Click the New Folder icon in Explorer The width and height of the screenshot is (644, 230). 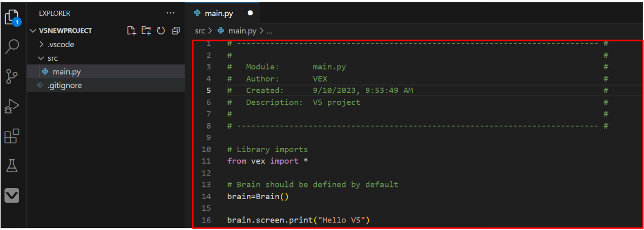coord(146,31)
